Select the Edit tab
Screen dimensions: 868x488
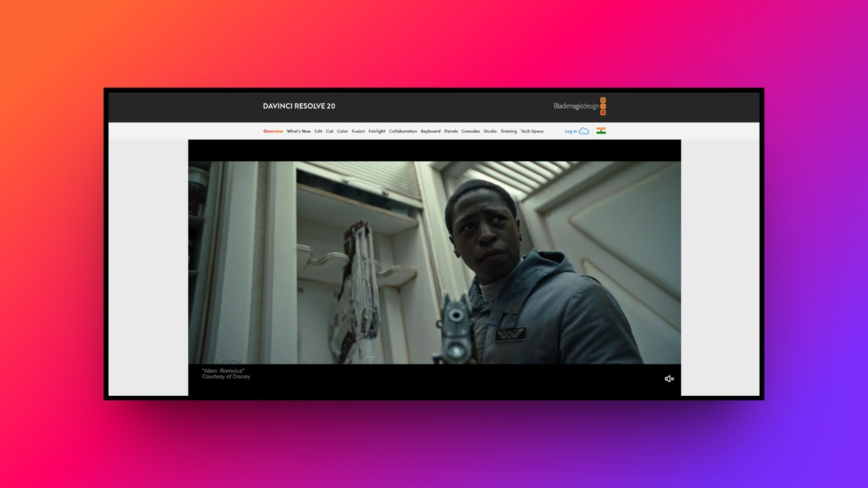click(x=319, y=131)
